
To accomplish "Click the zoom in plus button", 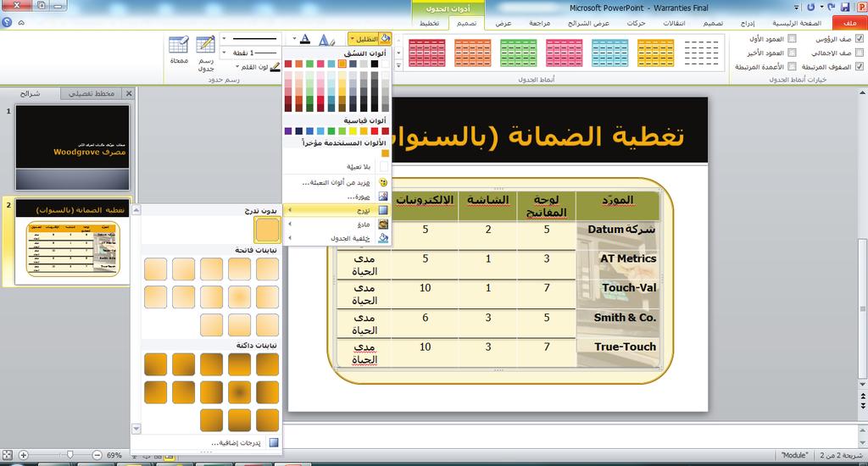I will (23, 455).
